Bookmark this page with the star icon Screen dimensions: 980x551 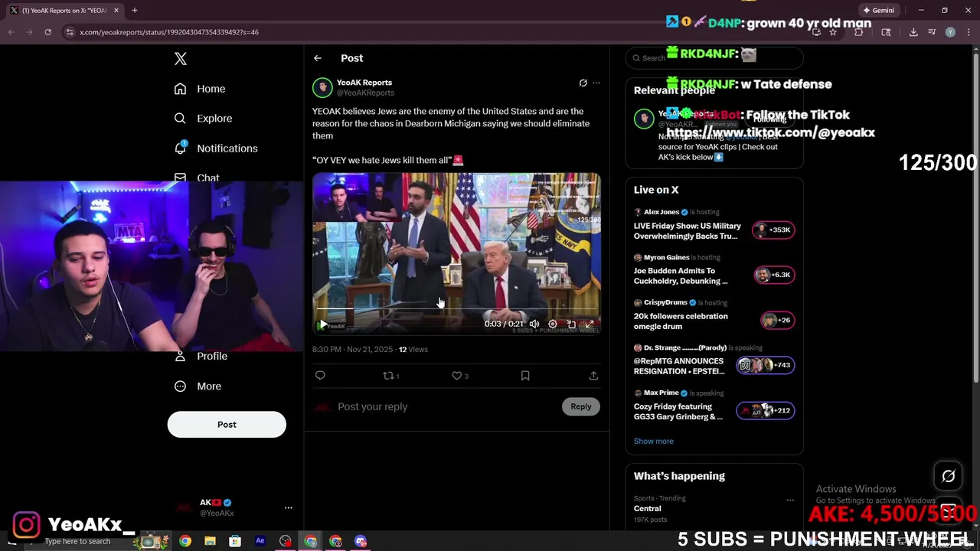833,32
